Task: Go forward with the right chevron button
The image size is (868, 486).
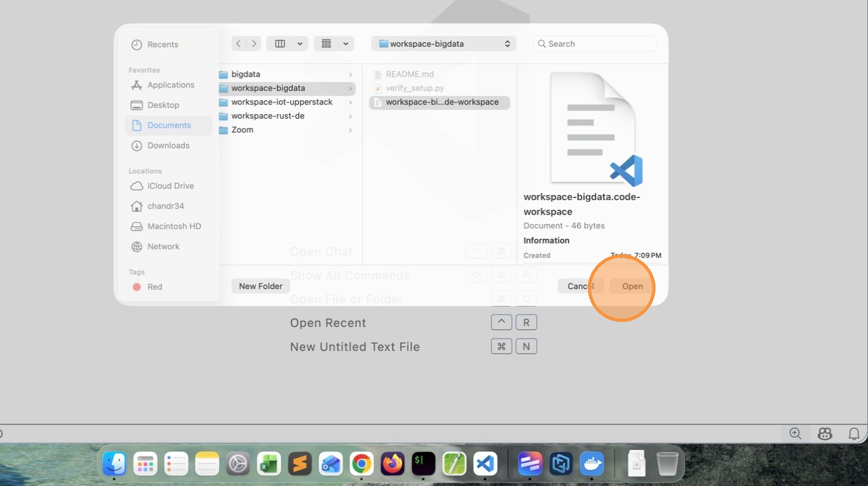Action: pos(254,44)
